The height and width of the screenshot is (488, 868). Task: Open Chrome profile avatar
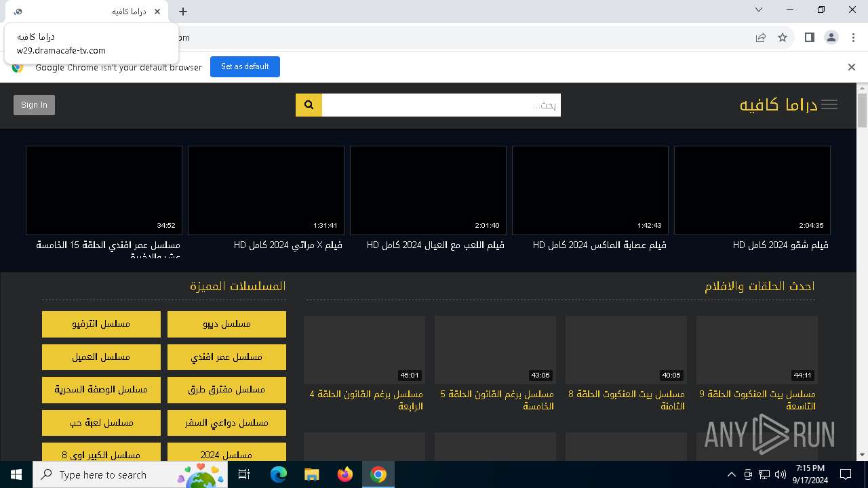point(831,38)
